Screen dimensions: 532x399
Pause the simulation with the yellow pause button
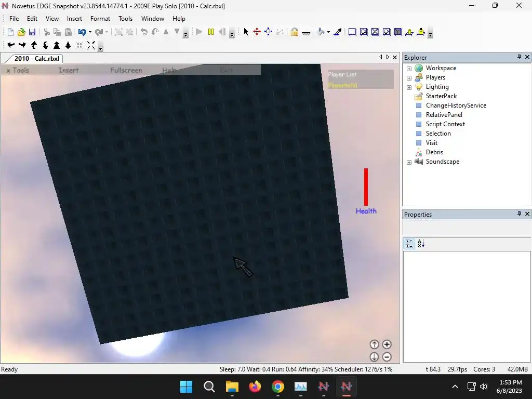point(211,32)
